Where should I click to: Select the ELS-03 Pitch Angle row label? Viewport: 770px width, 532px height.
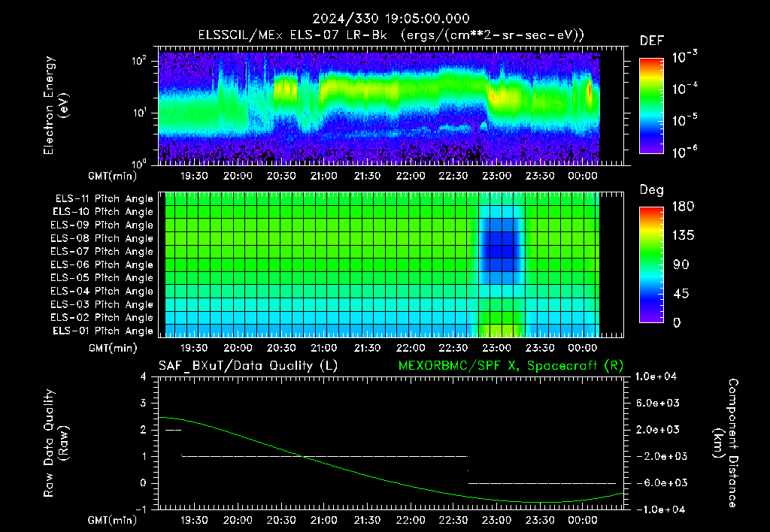(102, 304)
